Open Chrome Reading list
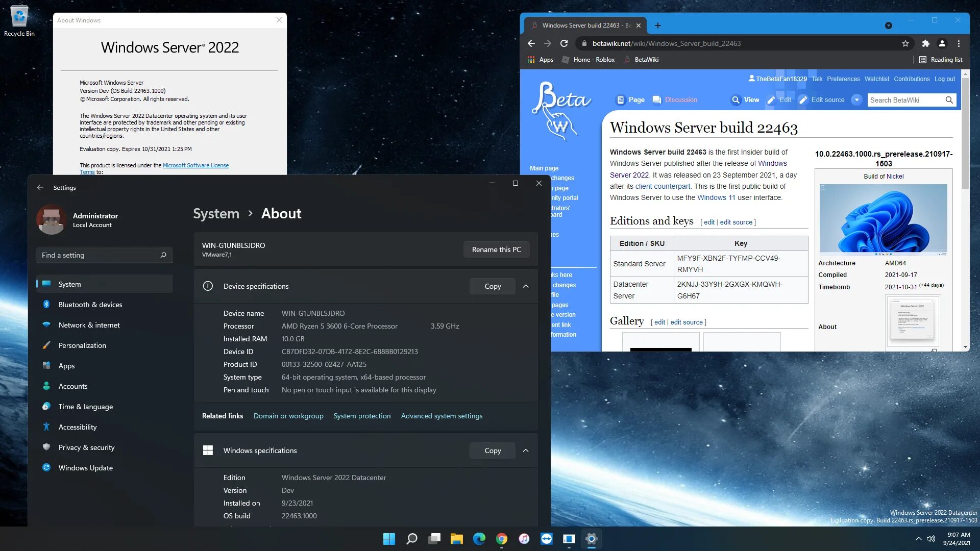Viewport: 980px width, 551px height. click(941, 60)
